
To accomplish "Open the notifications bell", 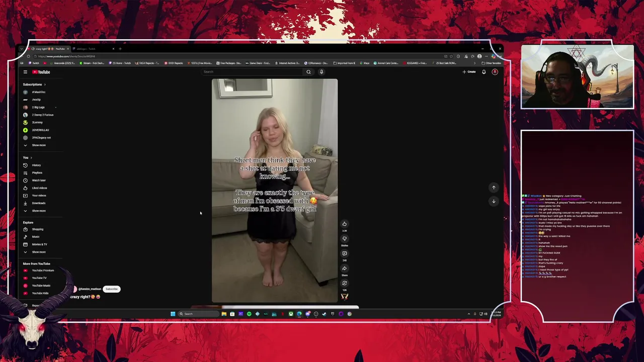I will coord(484,72).
